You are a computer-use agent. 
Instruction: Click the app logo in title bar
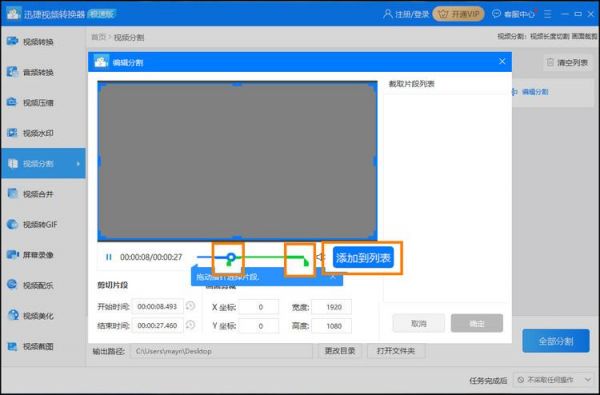click(x=14, y=14)
